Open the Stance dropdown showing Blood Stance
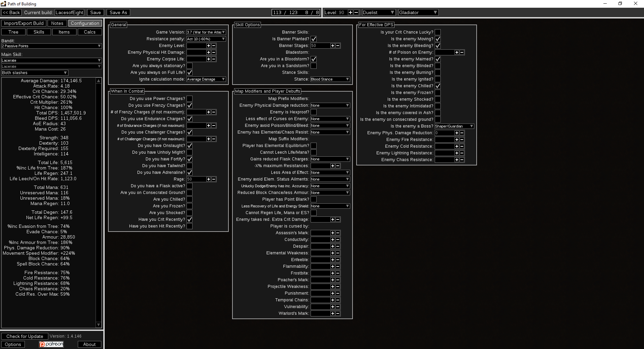 click(x=330, y=79)
